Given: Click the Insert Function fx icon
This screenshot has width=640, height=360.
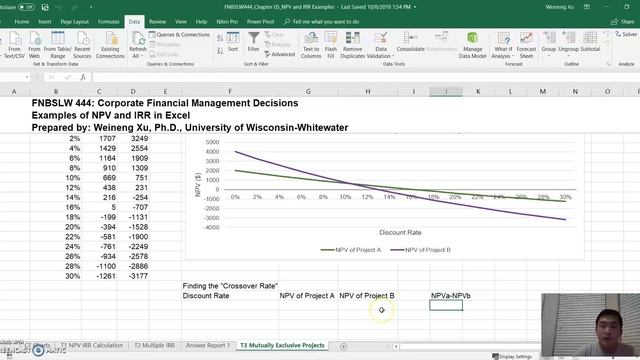Looking at the screenshot, I should [x=83, y=77].
